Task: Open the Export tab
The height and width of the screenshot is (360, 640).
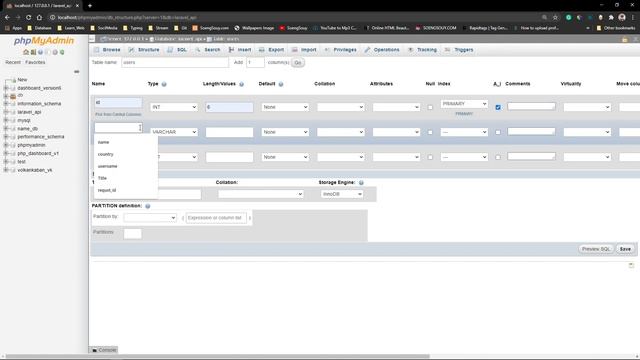Action: point(271,50)
